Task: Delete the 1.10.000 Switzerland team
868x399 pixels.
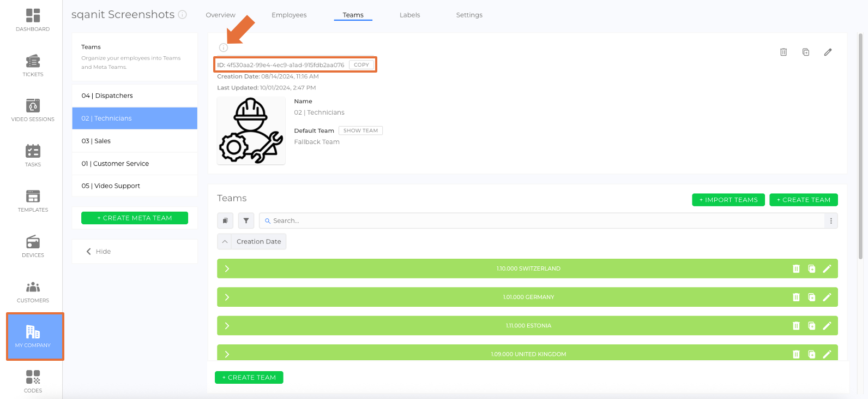Action: click(x=796, y=269)
